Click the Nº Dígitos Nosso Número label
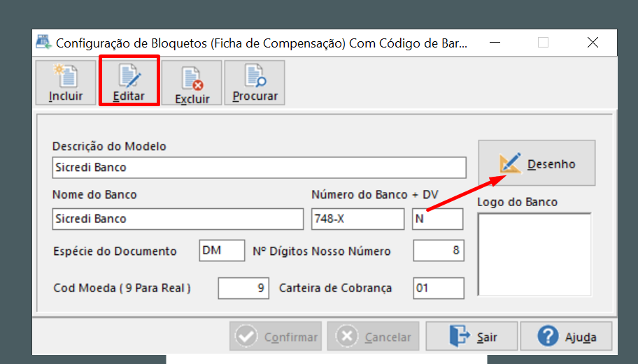The image size is (638, 364). point(321,251)
